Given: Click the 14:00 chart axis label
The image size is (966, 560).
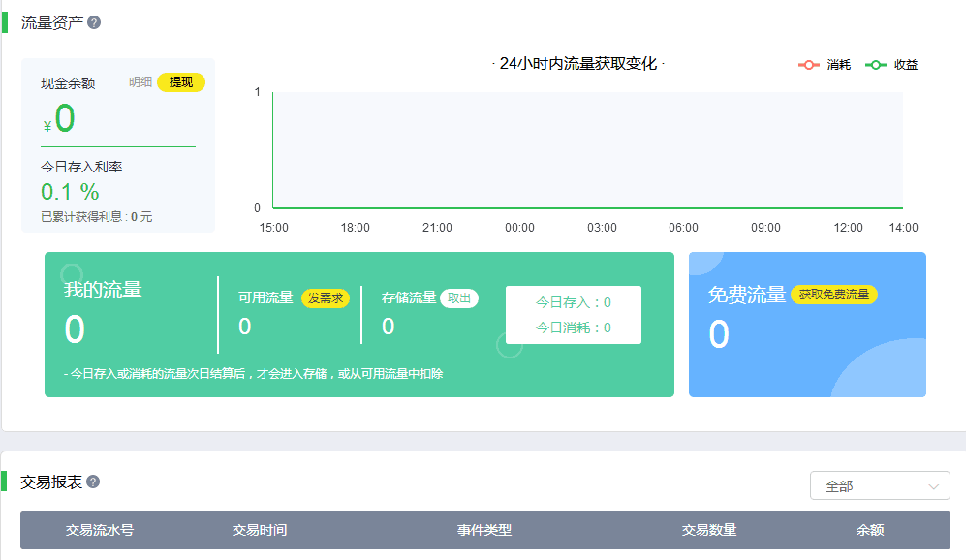Looking at the screenshot, I should tap(903, 228).
